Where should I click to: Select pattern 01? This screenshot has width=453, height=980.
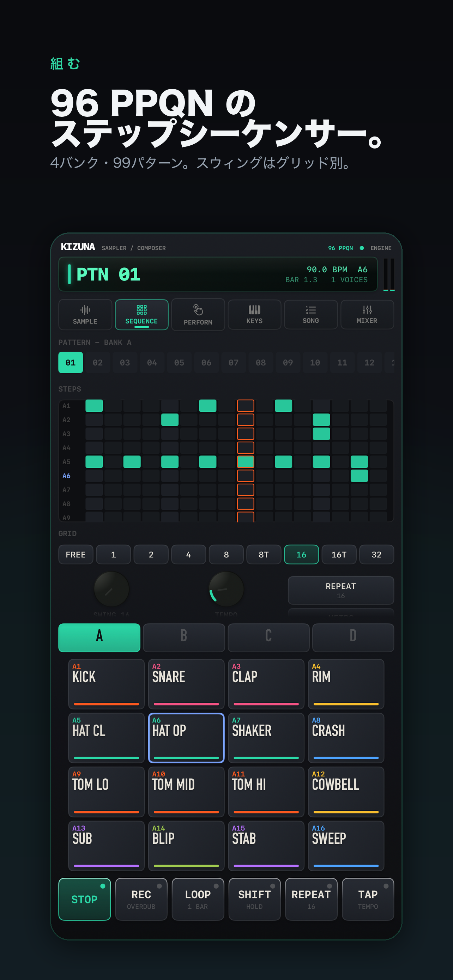coord(71,363)
